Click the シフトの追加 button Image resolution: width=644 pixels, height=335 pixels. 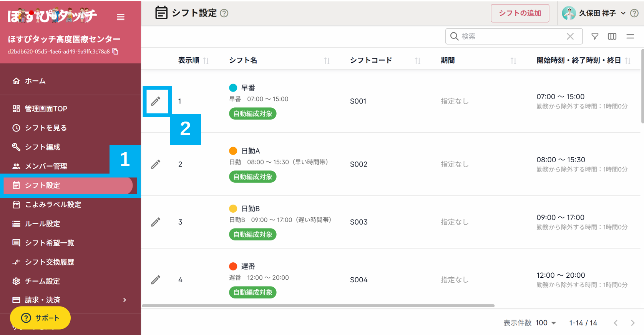tap(520, 13)
